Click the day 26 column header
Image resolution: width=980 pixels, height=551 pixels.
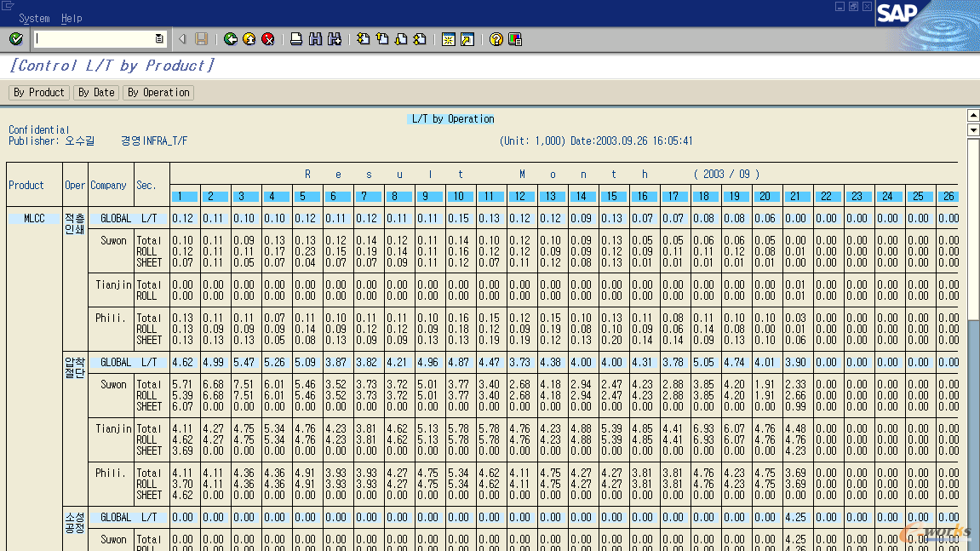948,197
